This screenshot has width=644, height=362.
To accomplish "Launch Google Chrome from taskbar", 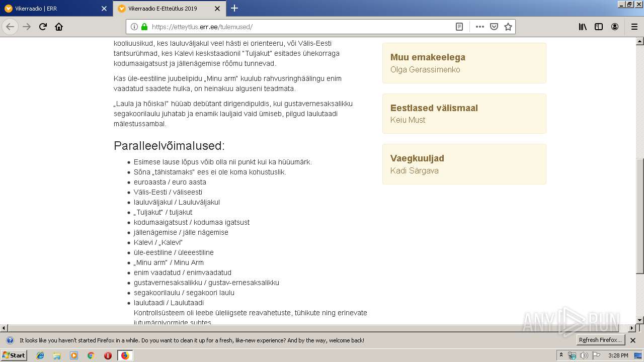I will (x=91, y=355).
